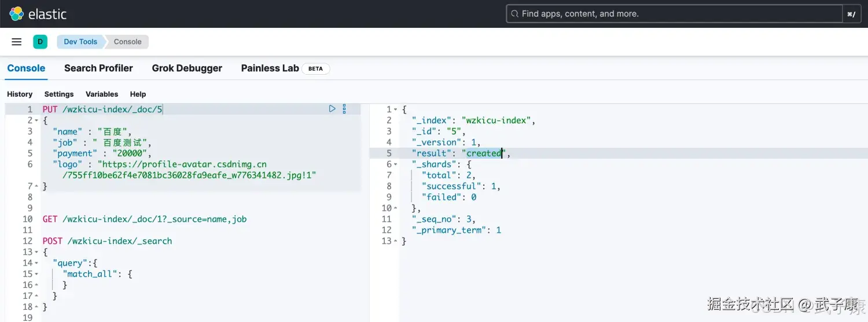
Task: Collapse the query block at line 14
Action: 37,263
